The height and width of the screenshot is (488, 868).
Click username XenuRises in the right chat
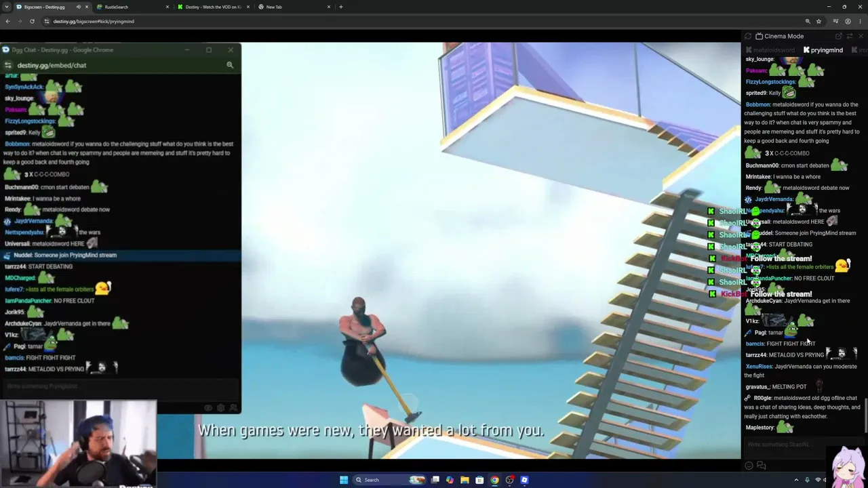click(x=760, y=367)
